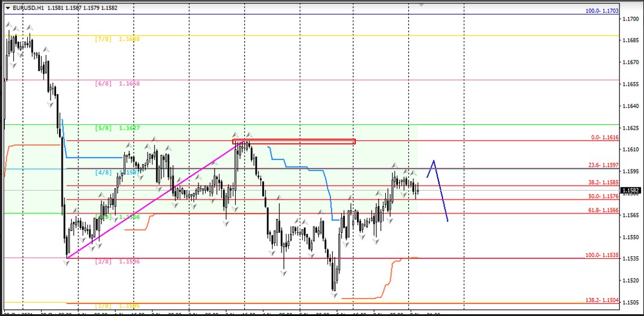644x316 pixels.
Task: Click the 138.2- 1.1504 Fibonacci label
Action: tap(602, 300)
